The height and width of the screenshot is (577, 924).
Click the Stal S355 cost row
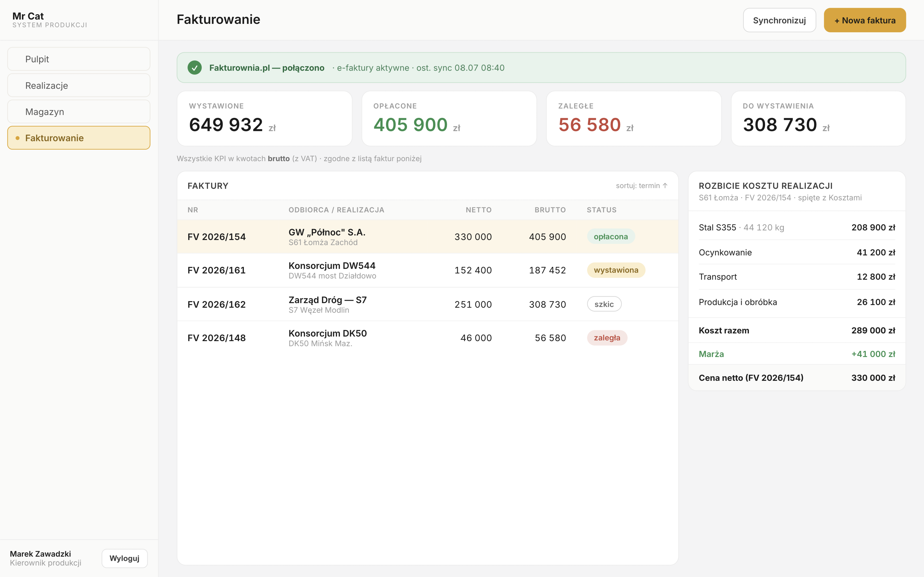(x=797, y=227)
